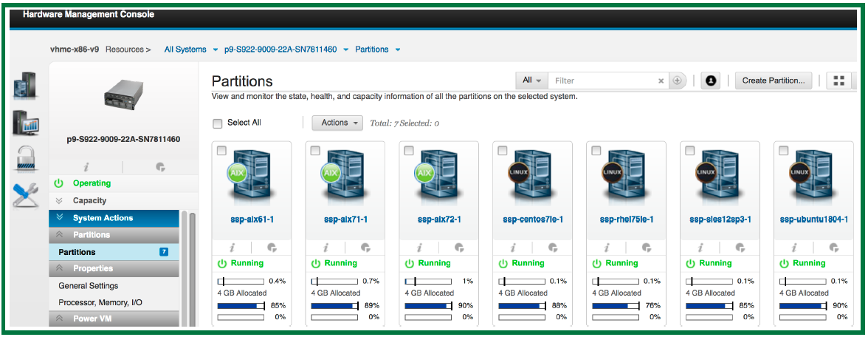The width and height of the screenshot is (868, 337).
Task: Select the ssp-centos7le-1 partition checkbox
Action: pyautogui.click(x=503, y=151)
